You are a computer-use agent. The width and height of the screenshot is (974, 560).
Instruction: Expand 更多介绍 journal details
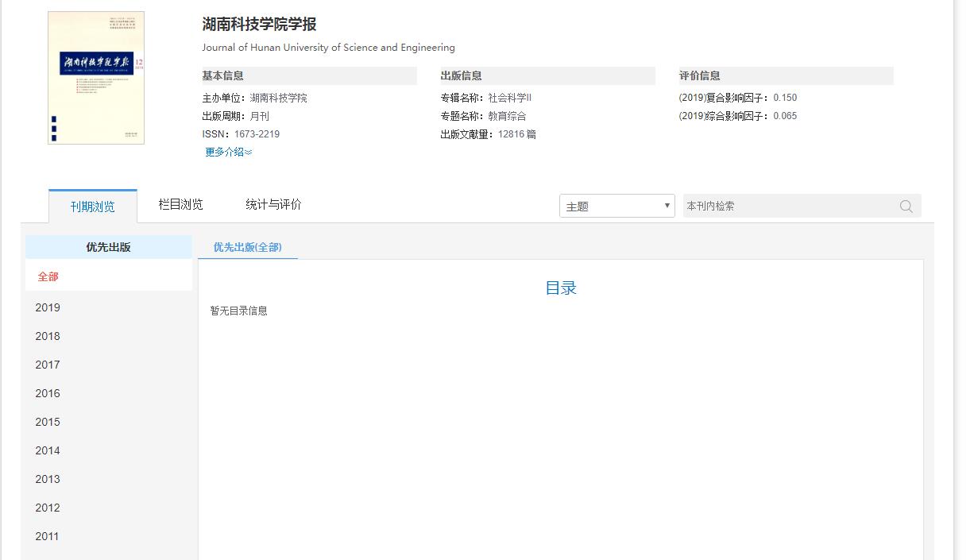click(228, 153)
